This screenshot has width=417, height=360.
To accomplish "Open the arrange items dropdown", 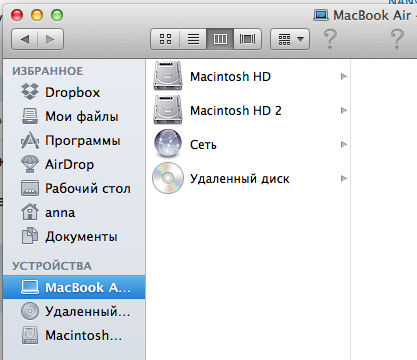I will tap(290, 39).
